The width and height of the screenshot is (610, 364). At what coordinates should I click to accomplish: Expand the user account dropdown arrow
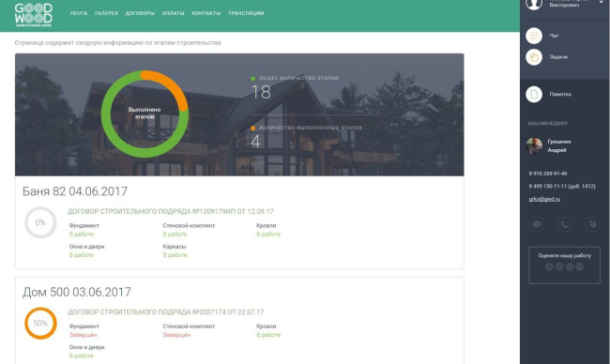click(x=601, y=2)
